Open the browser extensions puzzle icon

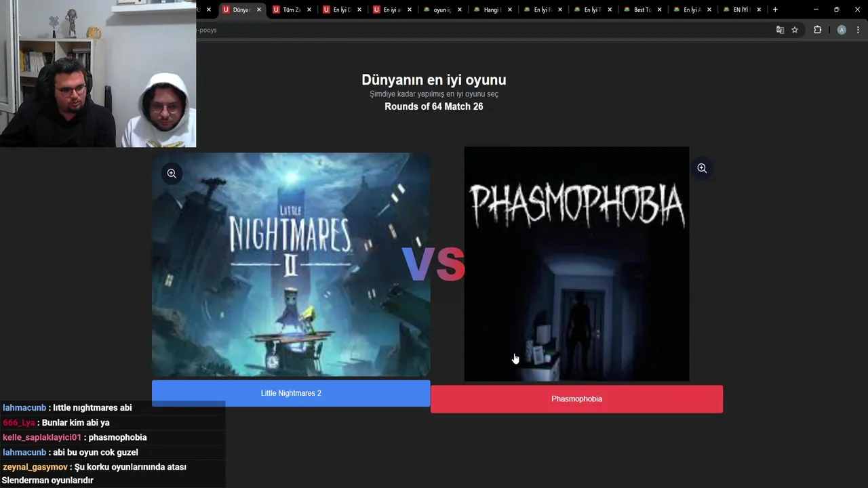point(817,30)
